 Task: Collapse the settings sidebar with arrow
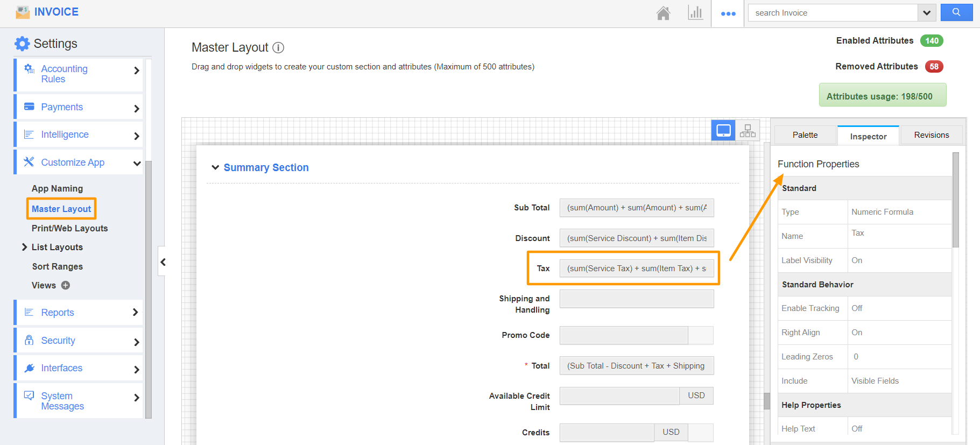pos(163,262)
